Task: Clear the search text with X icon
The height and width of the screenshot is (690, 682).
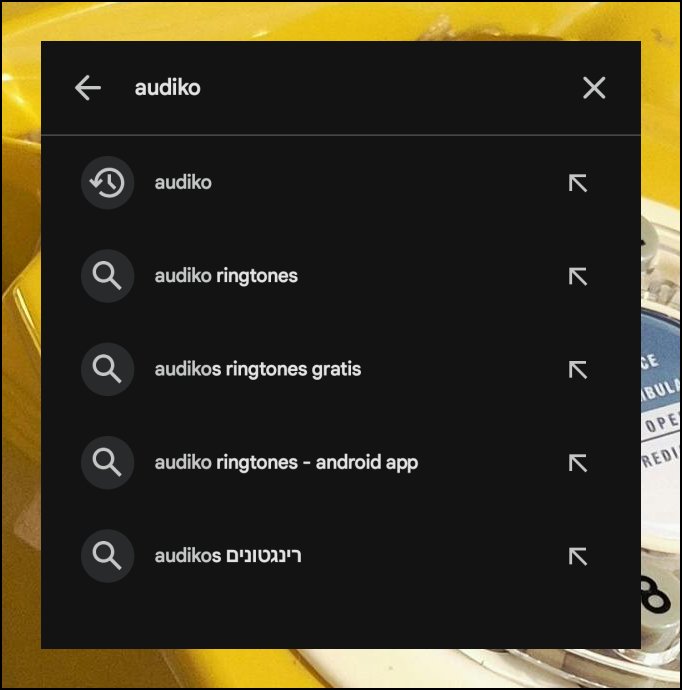Action: [x=594, y=88]
